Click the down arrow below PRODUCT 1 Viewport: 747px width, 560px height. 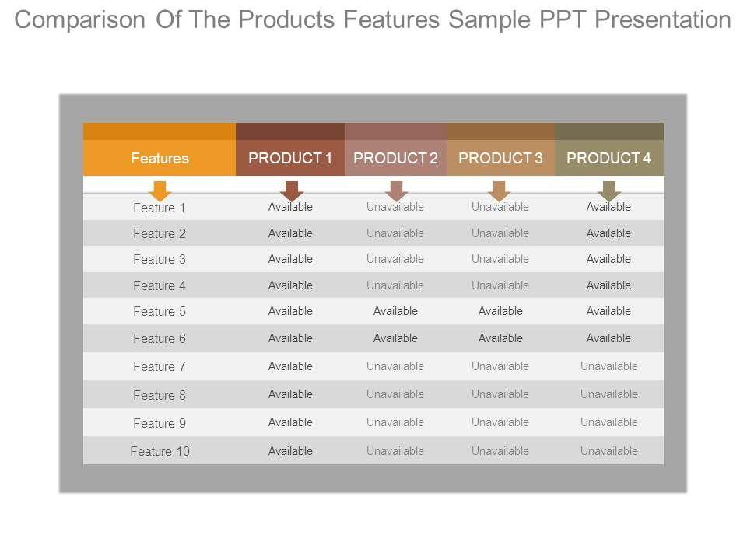(x=291, y=191)
